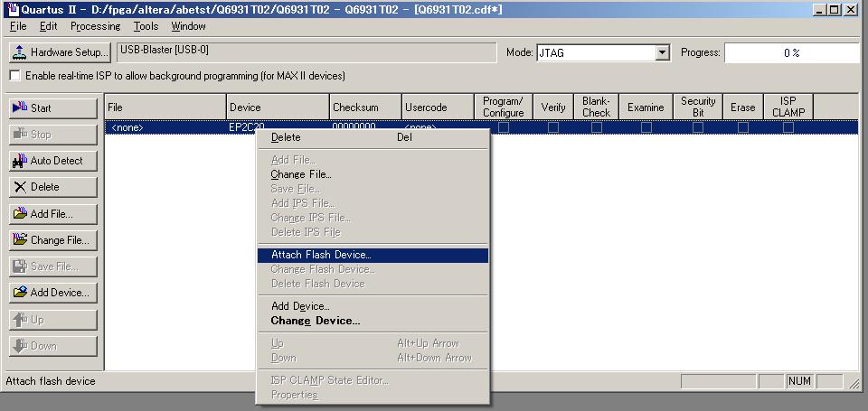Click the Save File disk icon
Screen dimensions: 868x411
[x=20, y=266]
